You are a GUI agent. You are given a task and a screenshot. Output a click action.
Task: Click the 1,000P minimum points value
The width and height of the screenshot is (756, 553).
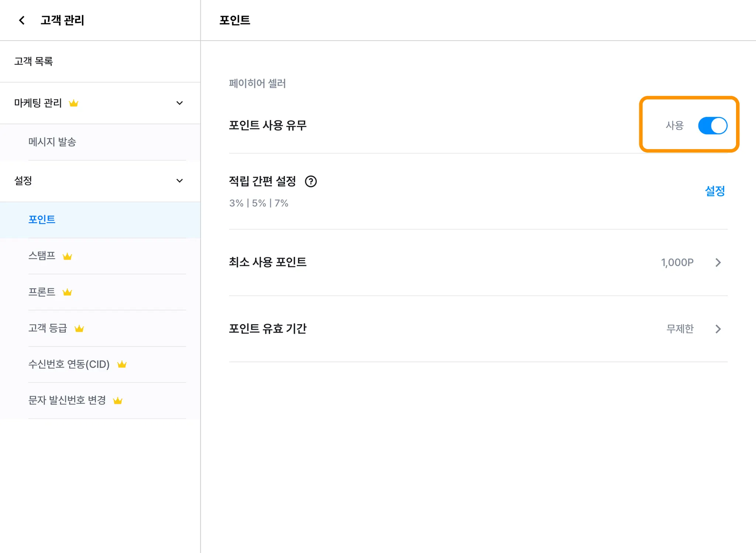click(677, 262)
